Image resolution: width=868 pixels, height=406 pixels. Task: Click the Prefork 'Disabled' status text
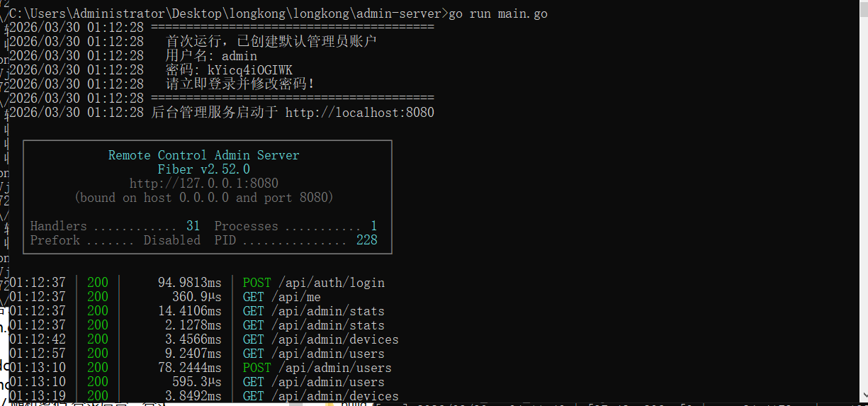coord(172,240)
